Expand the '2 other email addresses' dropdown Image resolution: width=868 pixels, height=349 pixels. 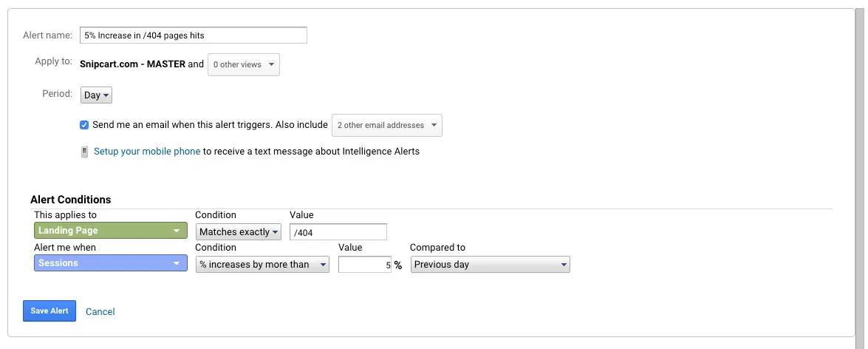(386, 125)
